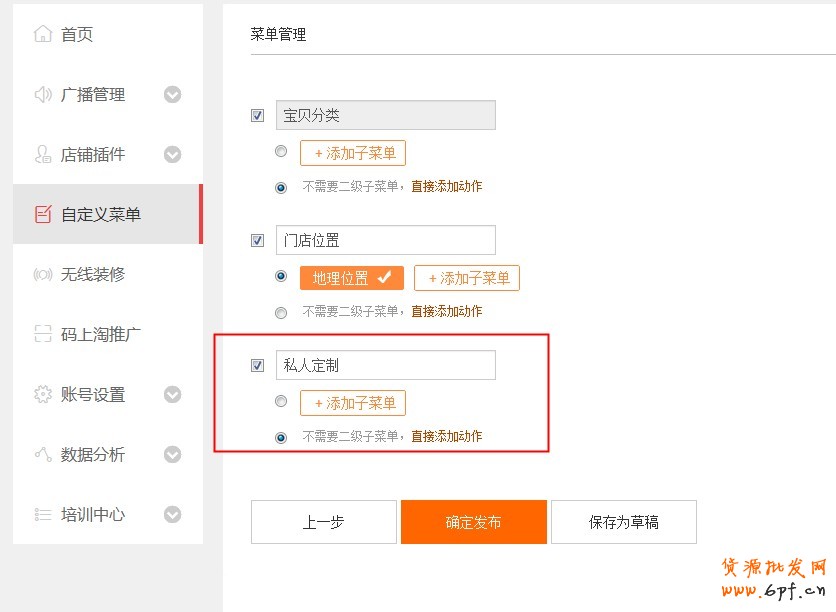
Task: Select the radio button beside 地理位置
Action: click(x=281, y=276)
